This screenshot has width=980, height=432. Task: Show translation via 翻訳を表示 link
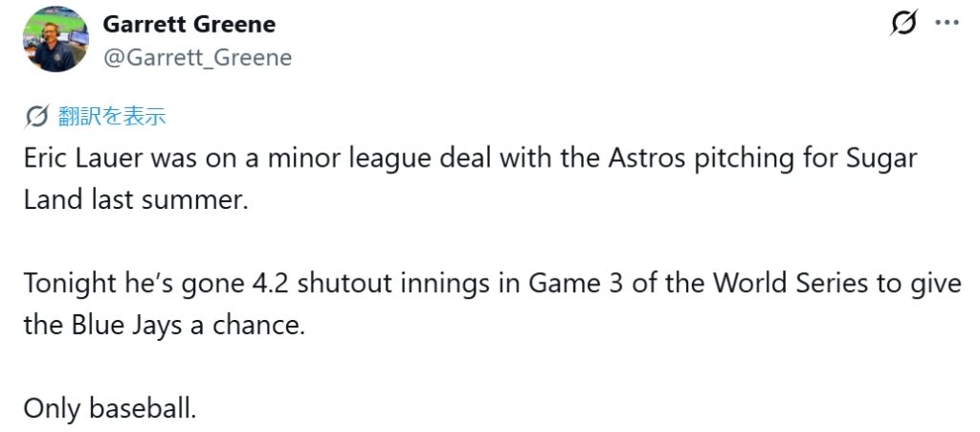click(111, 117)
